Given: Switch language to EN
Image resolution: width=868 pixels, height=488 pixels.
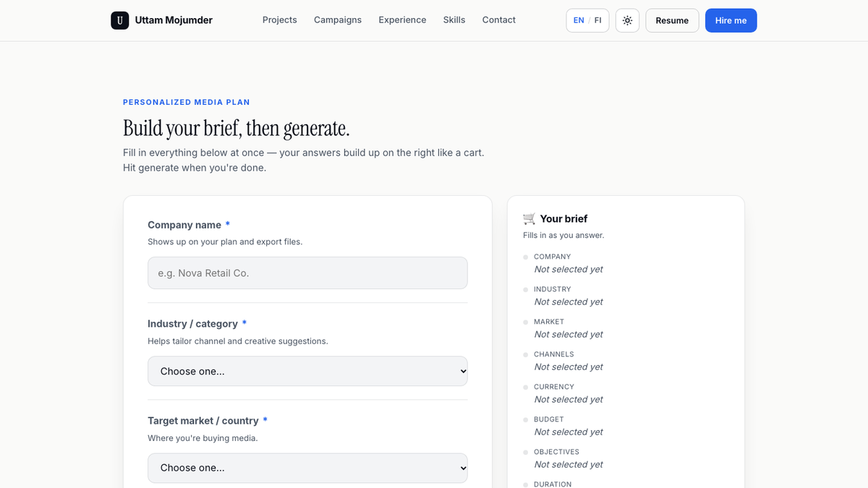Looking at the screenshot, I should (x=579, y=20).
